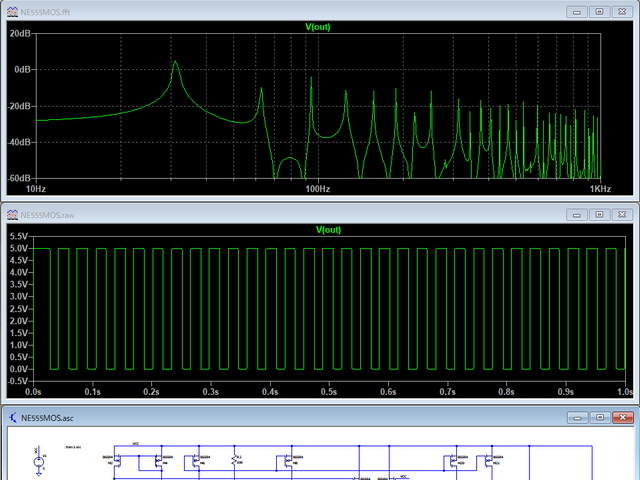Click the -40dB vertical axis label
Image resolution: width=640 pixels, height=480 pixels.
pos(19,142)
